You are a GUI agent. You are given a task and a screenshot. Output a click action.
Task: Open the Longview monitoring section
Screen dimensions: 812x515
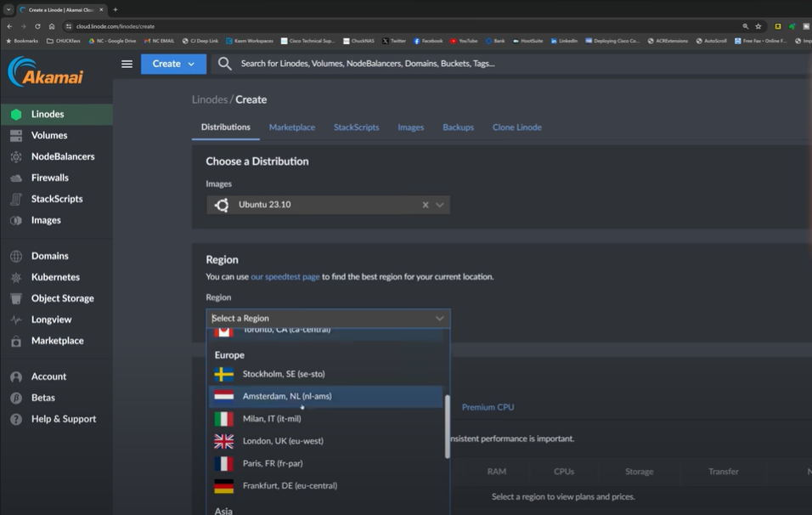pyautogui.click(x=50, y=320)
